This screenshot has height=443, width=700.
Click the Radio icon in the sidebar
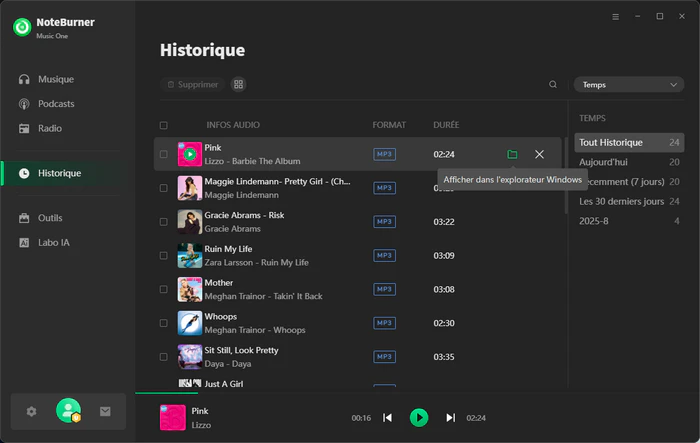point(24,129)
